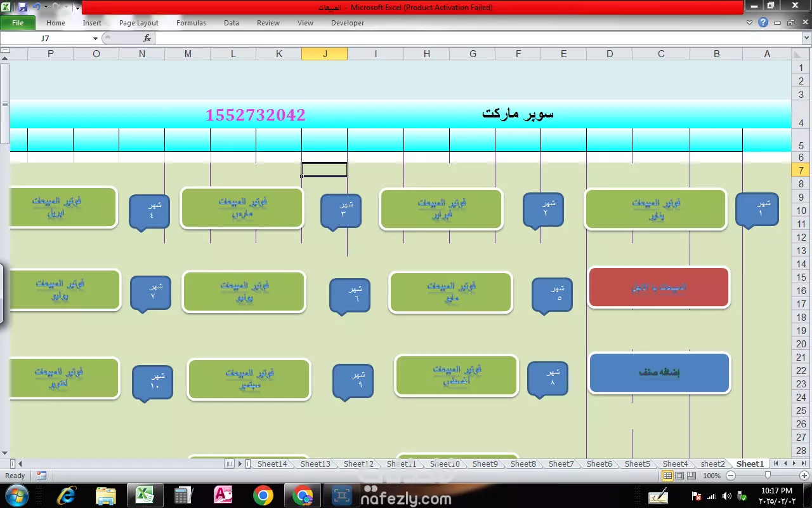Click the red rounded button in column C

659,288
